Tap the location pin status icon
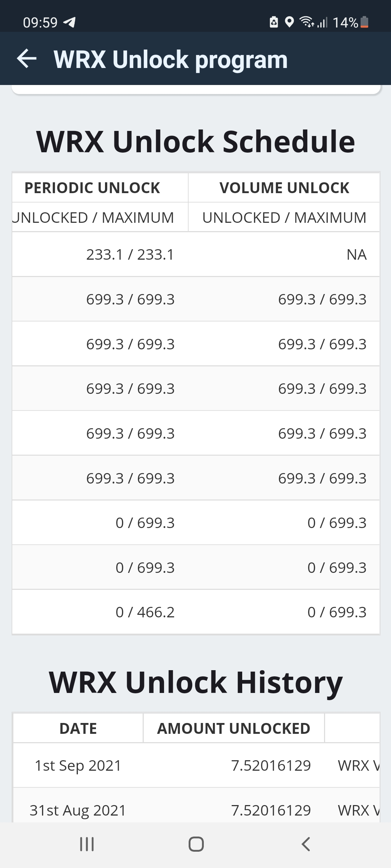391x868 pixels. point(289,22)
